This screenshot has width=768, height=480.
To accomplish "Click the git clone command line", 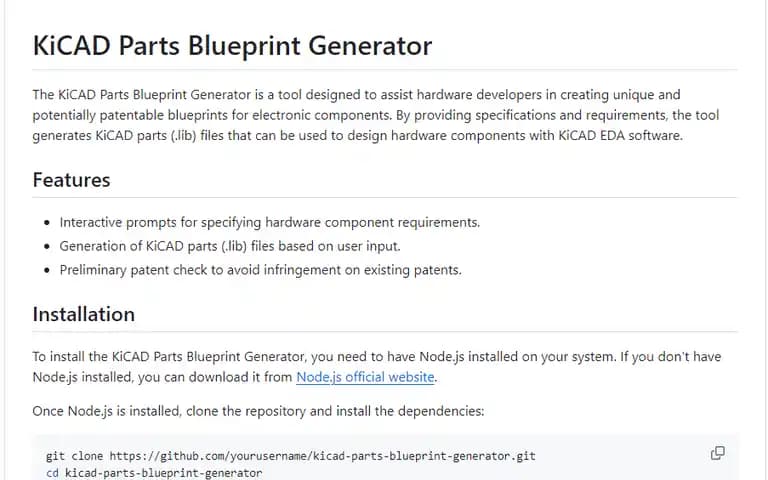I will (x=290, y=456).
